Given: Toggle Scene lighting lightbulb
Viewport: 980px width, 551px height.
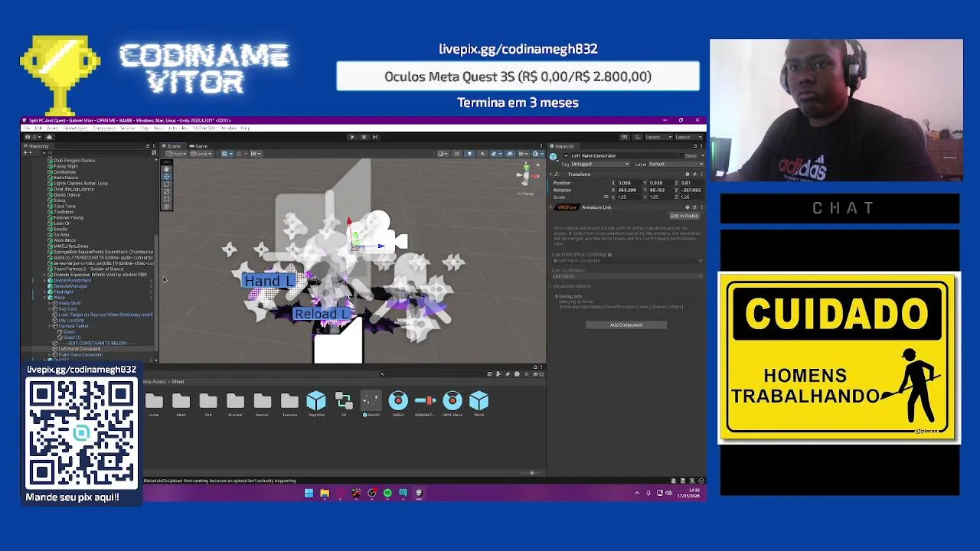Looking at the screenshot, I should (469, 153).
